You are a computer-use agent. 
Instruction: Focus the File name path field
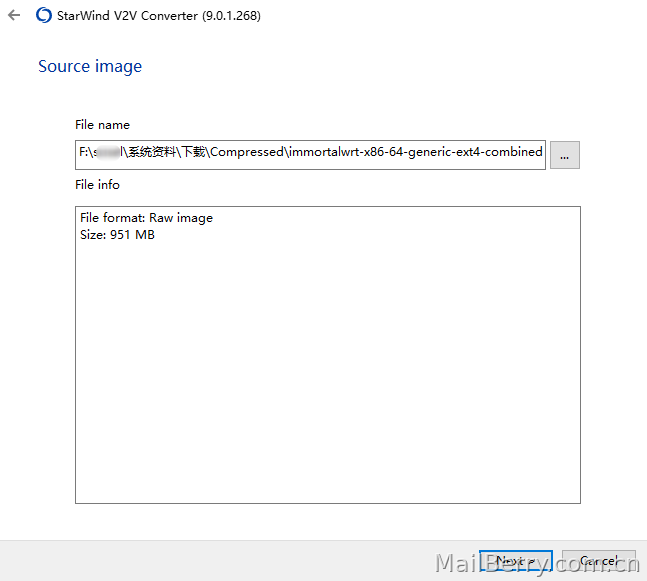(x=310, y=155)
